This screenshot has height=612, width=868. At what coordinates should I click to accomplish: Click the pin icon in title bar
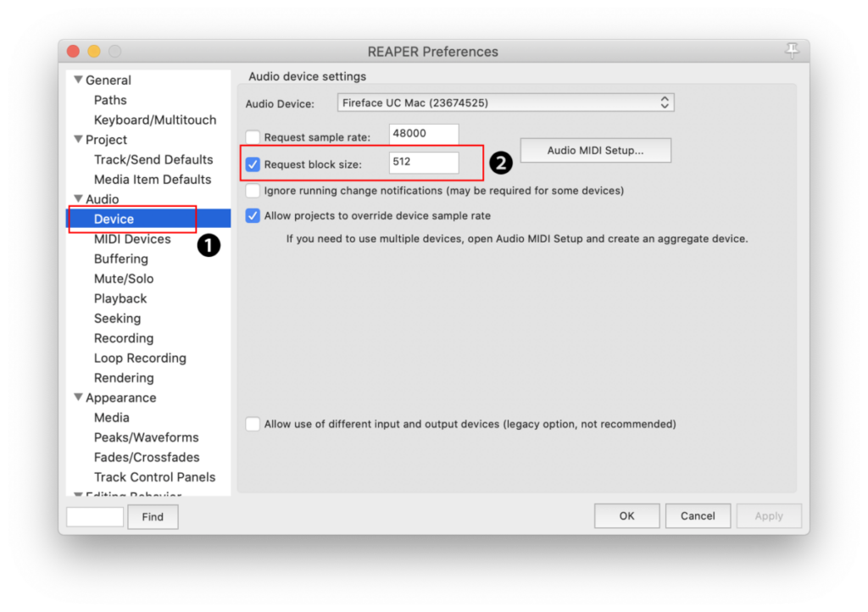(792, 52)
